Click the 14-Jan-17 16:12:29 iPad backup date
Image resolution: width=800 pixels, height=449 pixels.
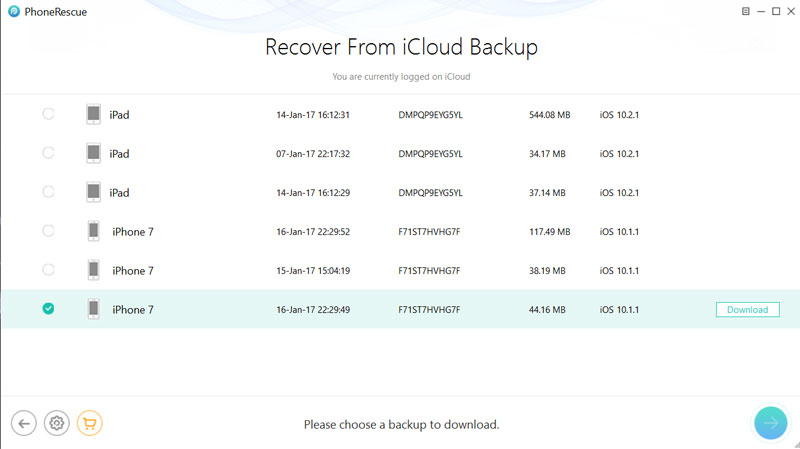312,193
